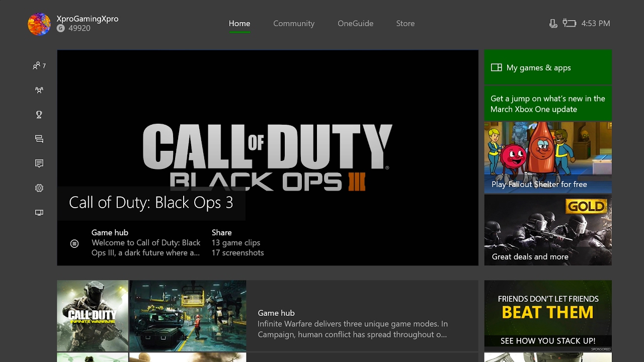Open the Friends Don't Let Friends Beat Them ad

click(x=548, y=316)
